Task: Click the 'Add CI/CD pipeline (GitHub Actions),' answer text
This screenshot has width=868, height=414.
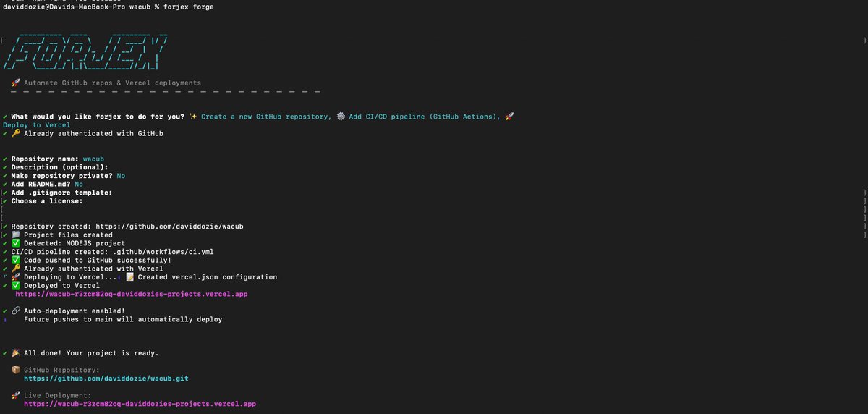Action: pos(424,117)
